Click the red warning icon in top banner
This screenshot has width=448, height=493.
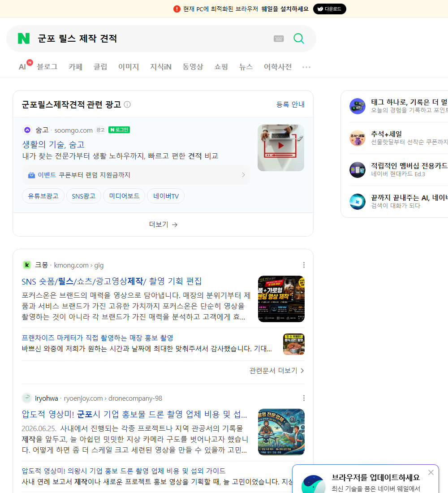point(177,9)
